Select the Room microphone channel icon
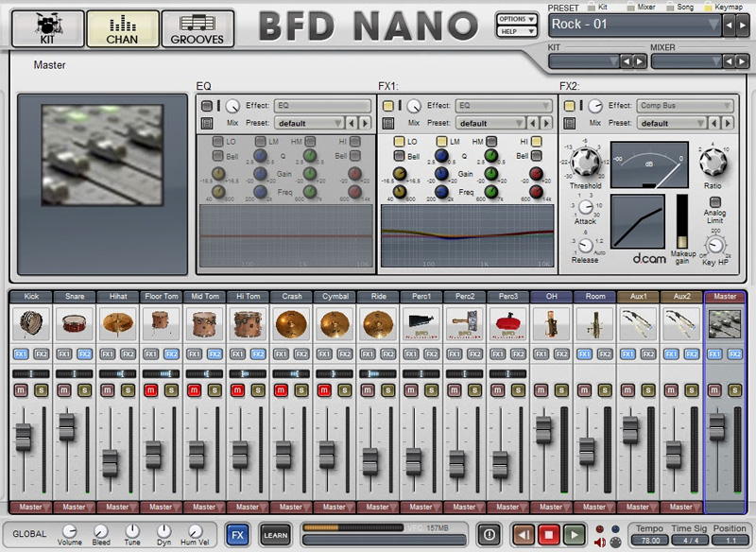The height and width of the screenshot is (552, 756). [595, 323]
